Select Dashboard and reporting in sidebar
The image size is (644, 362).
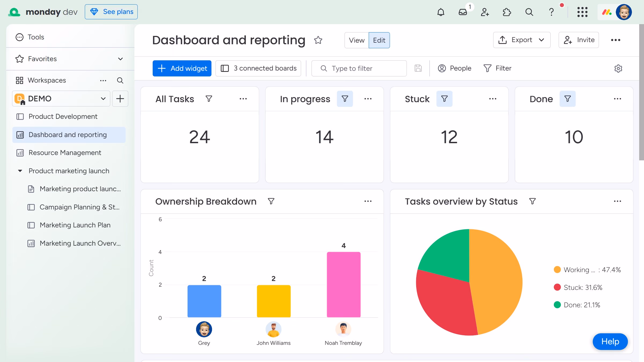69,135
